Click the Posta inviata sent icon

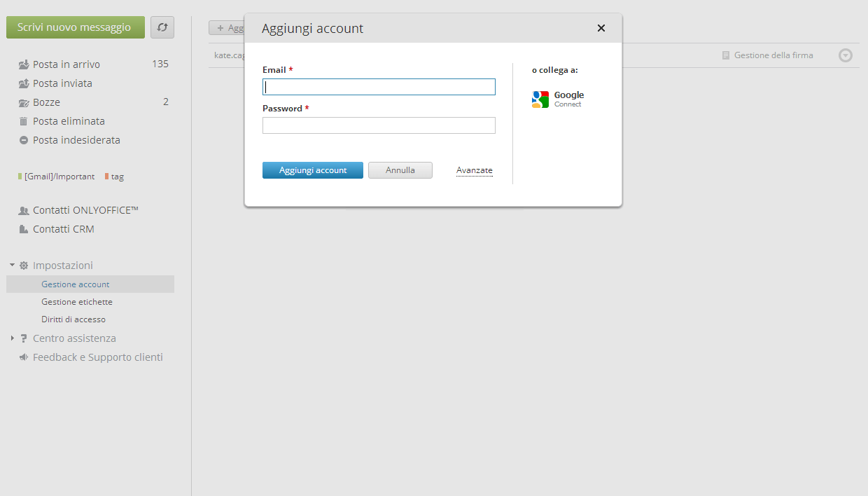[x=24, y=83]
